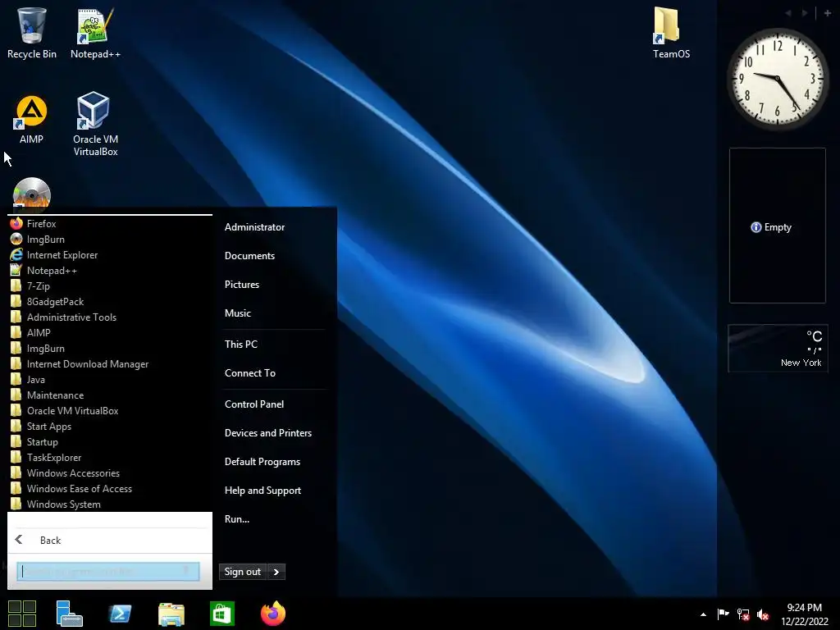Launch Internet Explorer from Start menu

pyautogui.click(x=110, y=254)
